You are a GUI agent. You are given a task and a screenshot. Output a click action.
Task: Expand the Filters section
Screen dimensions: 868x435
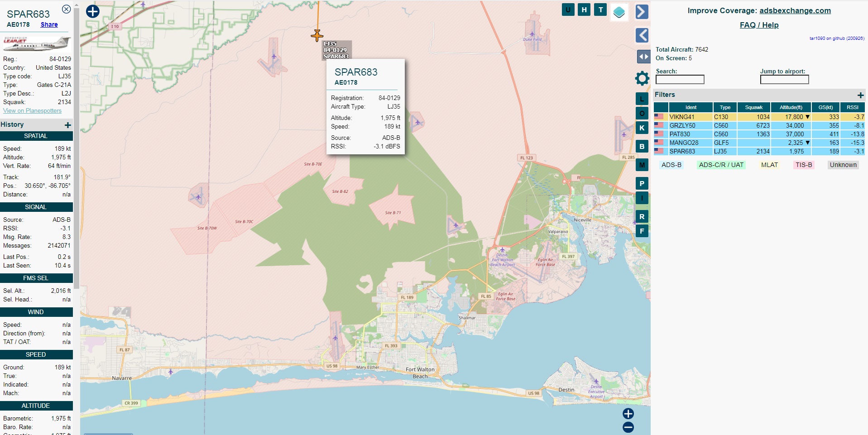click(x=860, y=95)
